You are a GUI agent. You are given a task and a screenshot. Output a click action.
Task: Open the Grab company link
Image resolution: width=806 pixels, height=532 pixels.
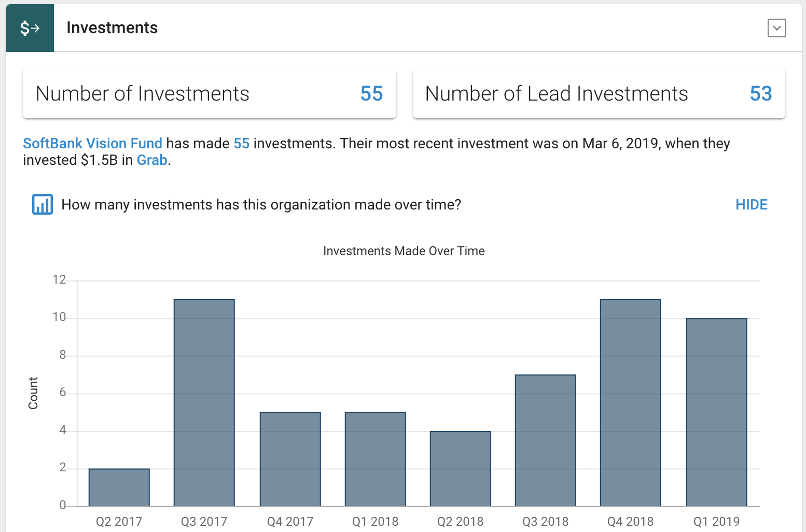click(152, 160)
